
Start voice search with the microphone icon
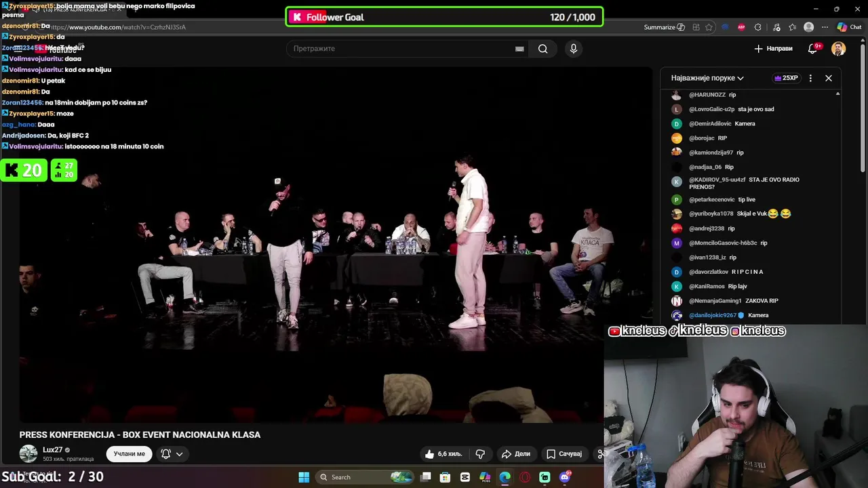[x=573, y=49]
